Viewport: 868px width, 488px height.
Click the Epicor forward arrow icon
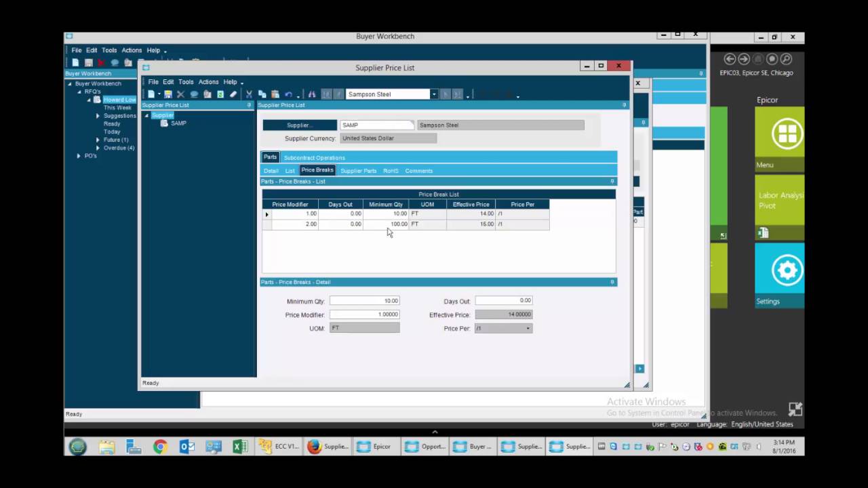point(744,59)
